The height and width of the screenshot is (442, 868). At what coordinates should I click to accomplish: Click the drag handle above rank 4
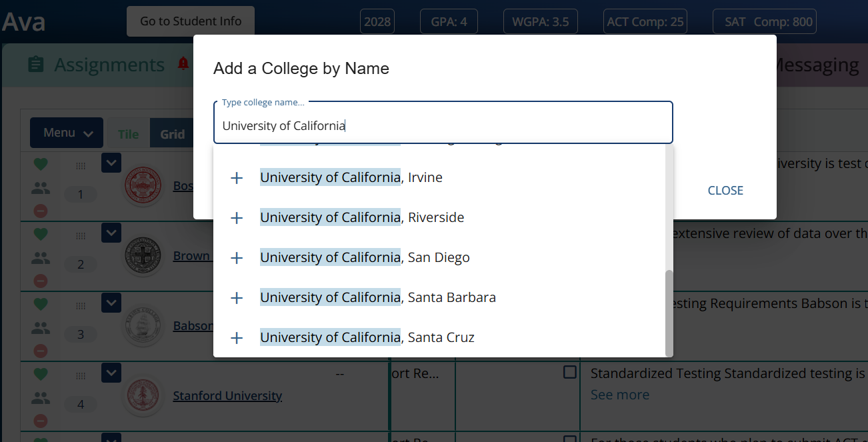[x=81, y=376]
